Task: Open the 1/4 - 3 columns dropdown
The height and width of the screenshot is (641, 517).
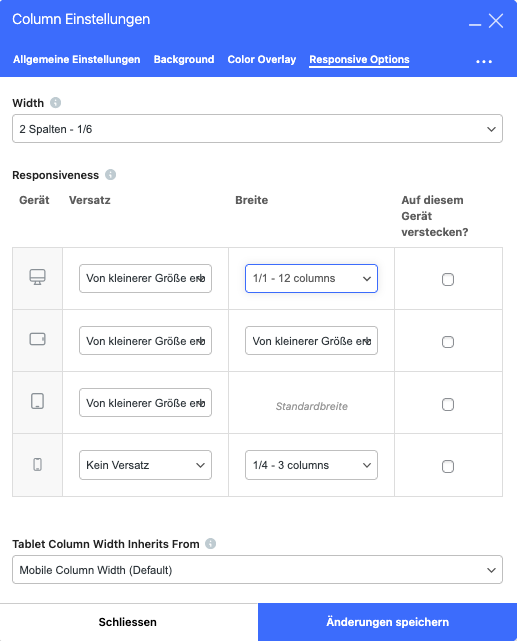Action: click(311, 465)
